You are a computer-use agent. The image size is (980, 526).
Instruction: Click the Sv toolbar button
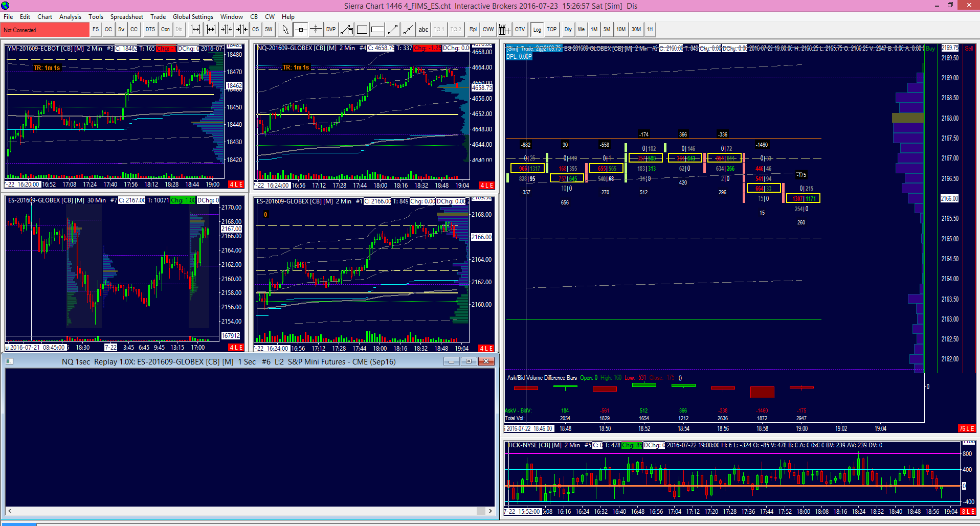(121, 30)
